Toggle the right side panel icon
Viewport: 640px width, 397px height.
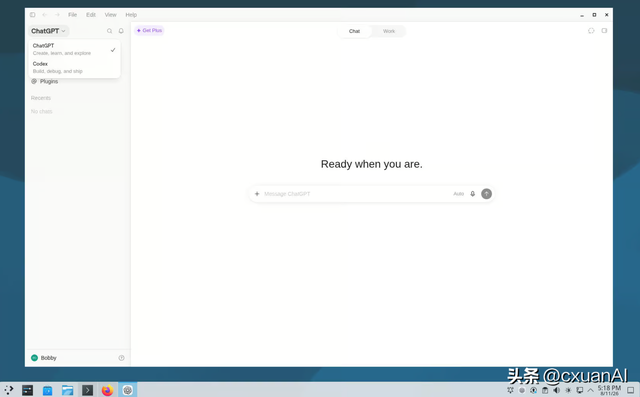[x=604, y=31]
